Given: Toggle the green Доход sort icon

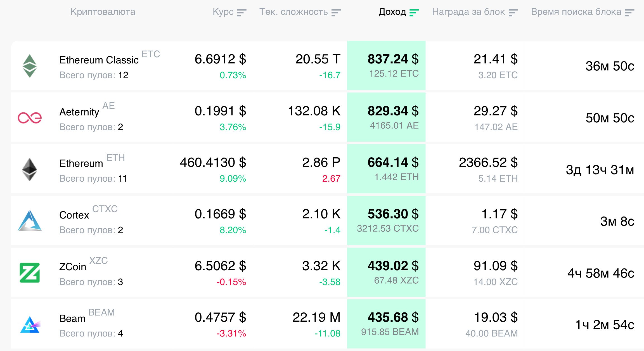Looking at the screenshot, I should pos(414,13).
